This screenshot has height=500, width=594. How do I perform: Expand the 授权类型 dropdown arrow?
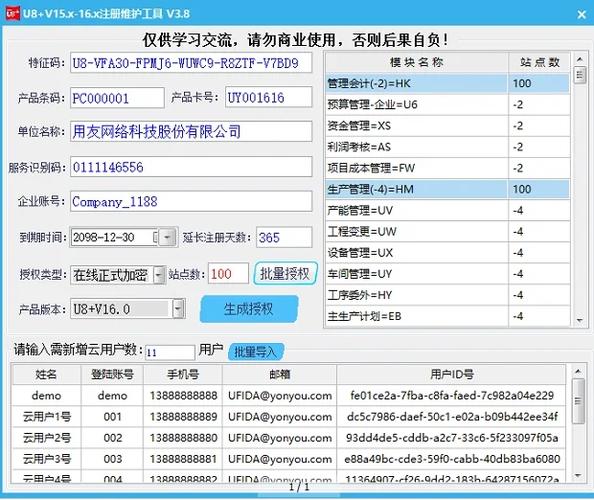coord(159,275)
